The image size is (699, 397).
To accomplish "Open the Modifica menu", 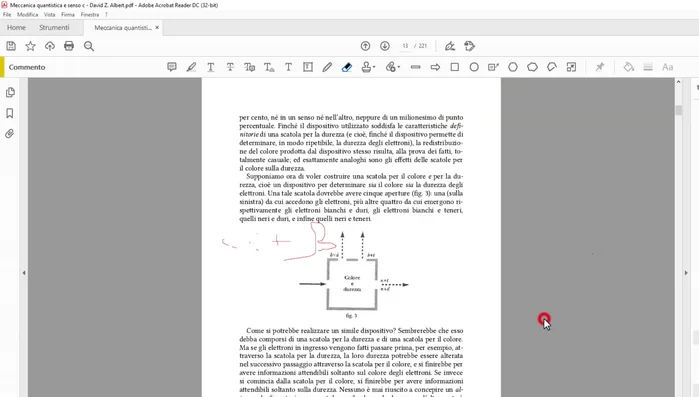I will (28, 14).
